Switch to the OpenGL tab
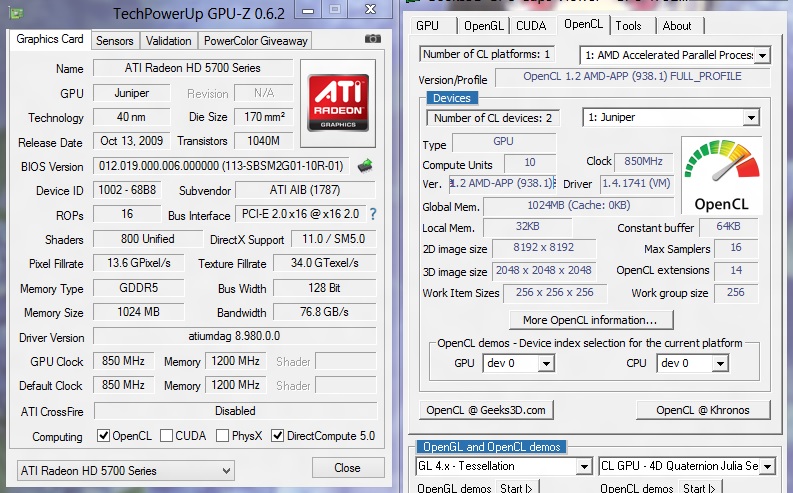793x493 pixels. click(483, 26)
